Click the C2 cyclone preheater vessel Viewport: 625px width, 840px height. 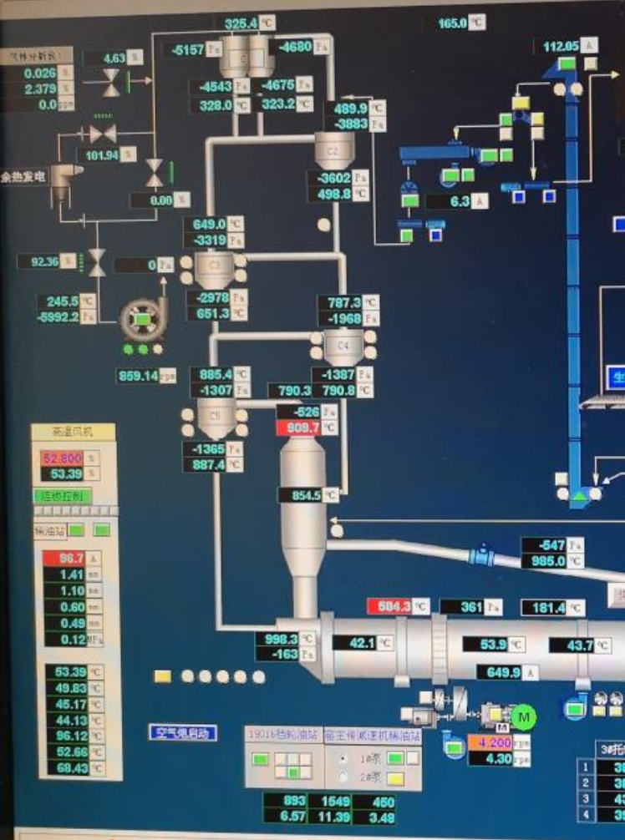pyautogui.click(x=333, y=151)
